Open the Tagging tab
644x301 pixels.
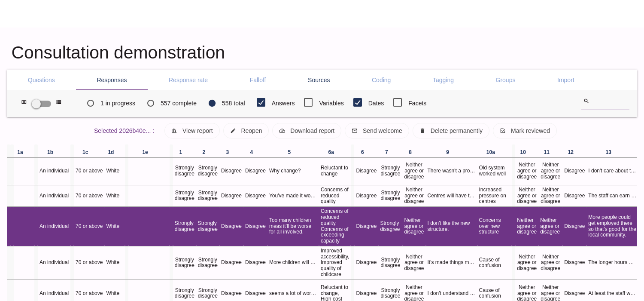click(x=443, y=80)
